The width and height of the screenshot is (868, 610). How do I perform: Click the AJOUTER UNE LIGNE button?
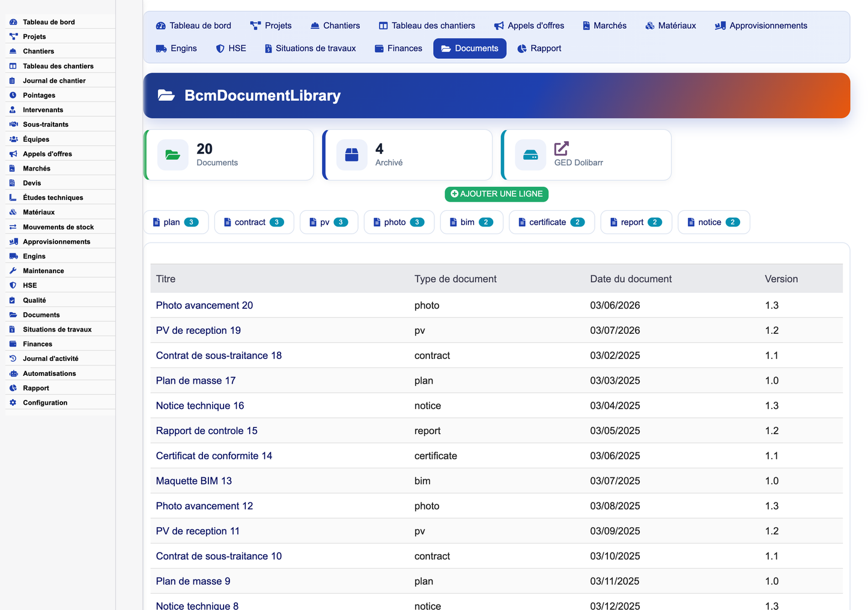(x=497, y=194)
